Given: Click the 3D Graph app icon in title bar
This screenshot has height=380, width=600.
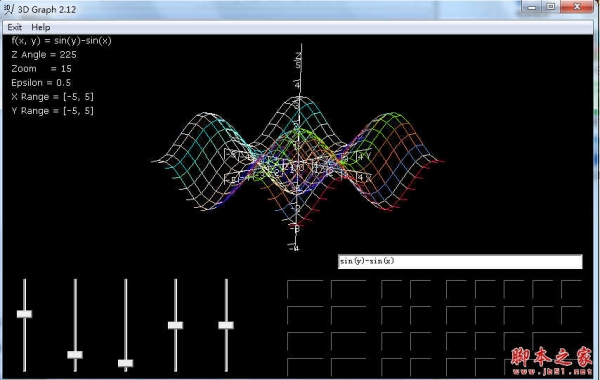Looking at the screenshot, I should pos(8,9).
